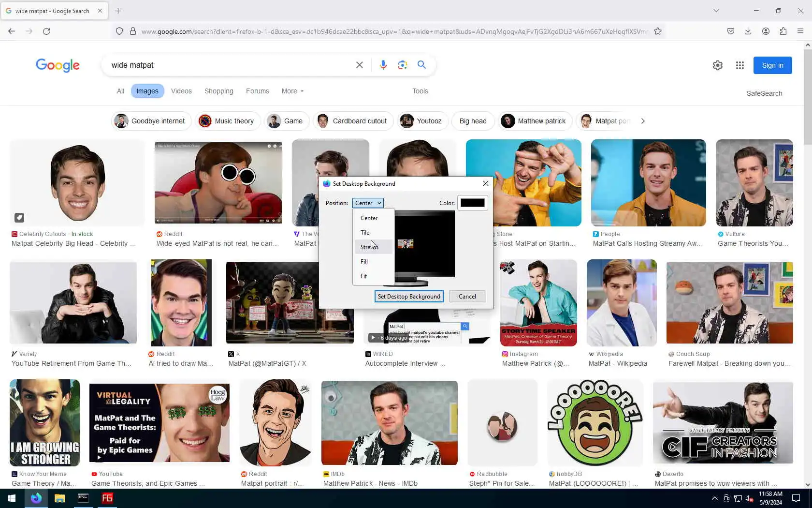This screenshot has width=812, height=508.
Task: Reload the page with the refresh icon
Action: 46,31
